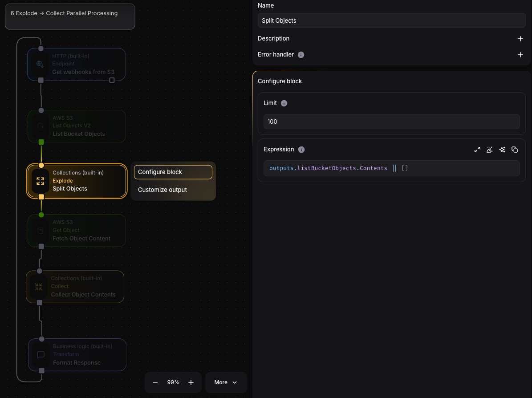This screenshot has width=532, height=398.
Task: Expand the Error handler section with plus
Action: click(520, 55)
